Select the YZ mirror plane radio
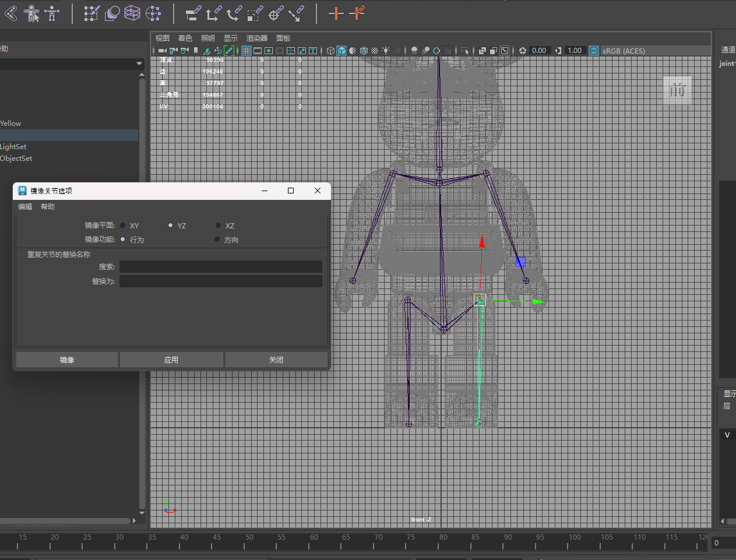Viewport: 736px width, 560px height. tap(170, 226)
